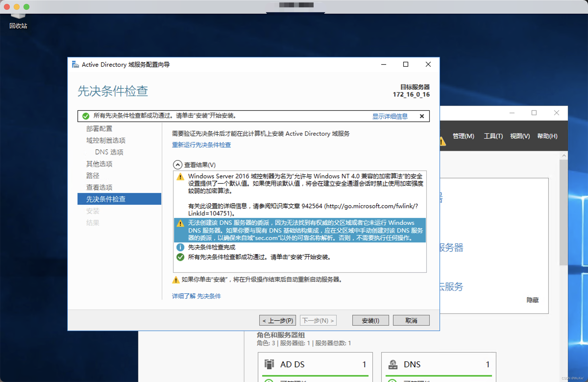Screen dimensions: 588x382
Task: Collapse the 查看结果(V) section
Action: pyautogui.click(x=177, y=165)
